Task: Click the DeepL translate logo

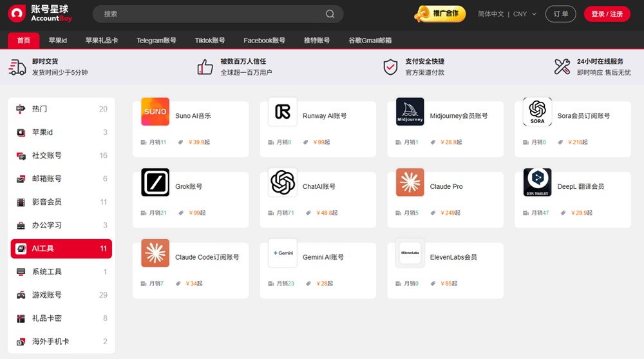Action: 537,182
